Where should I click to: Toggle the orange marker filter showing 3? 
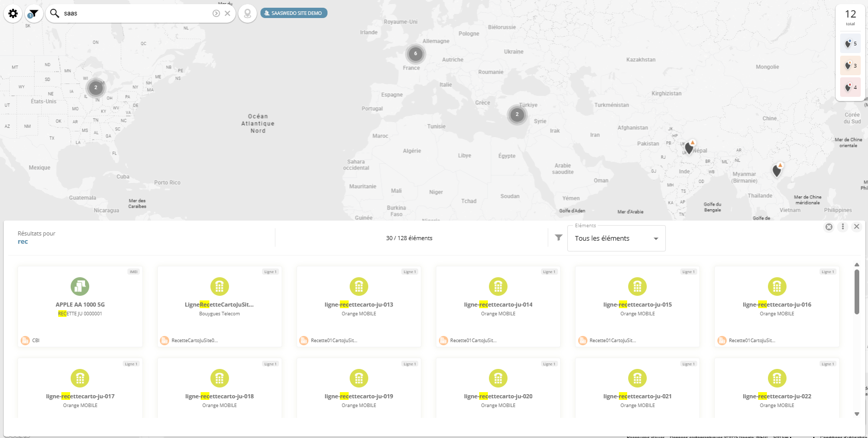coord(850,65)
